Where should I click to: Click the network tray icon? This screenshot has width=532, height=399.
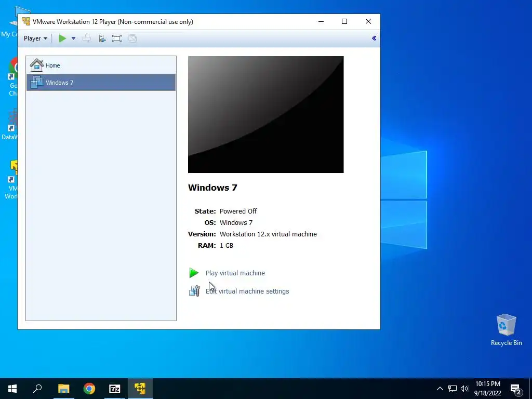(453, 389)
